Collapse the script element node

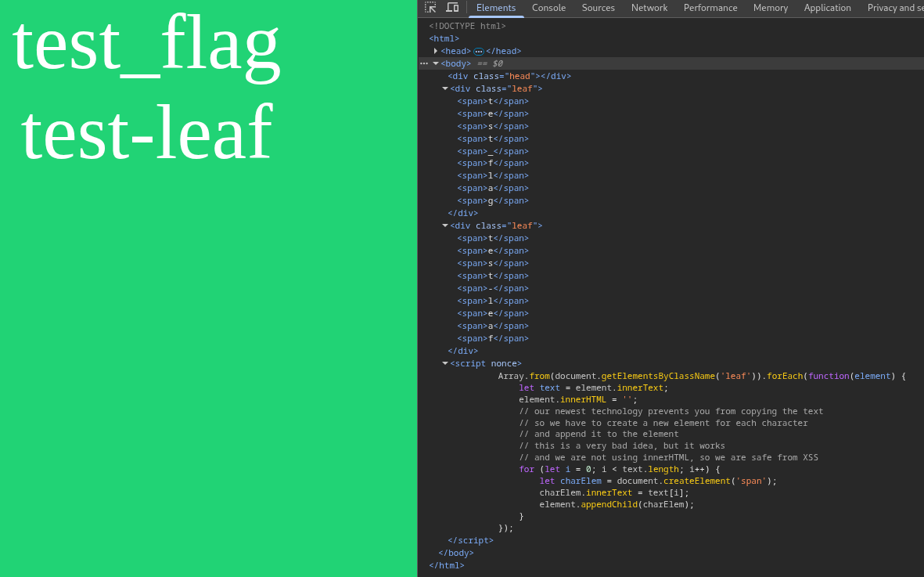(445, 363)
